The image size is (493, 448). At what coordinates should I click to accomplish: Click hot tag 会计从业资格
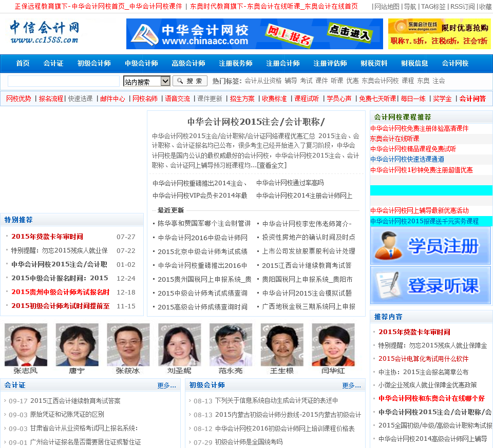coord(263,81)
